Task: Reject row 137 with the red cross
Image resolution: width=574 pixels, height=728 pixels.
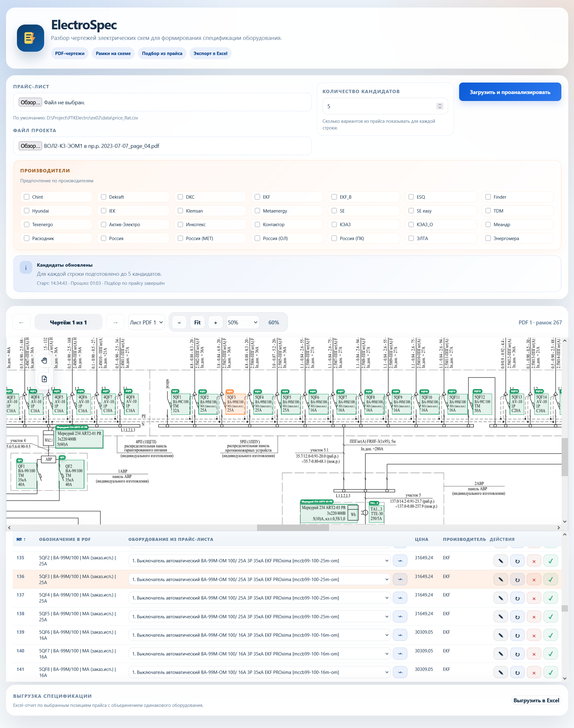Action: coord(534,598)
